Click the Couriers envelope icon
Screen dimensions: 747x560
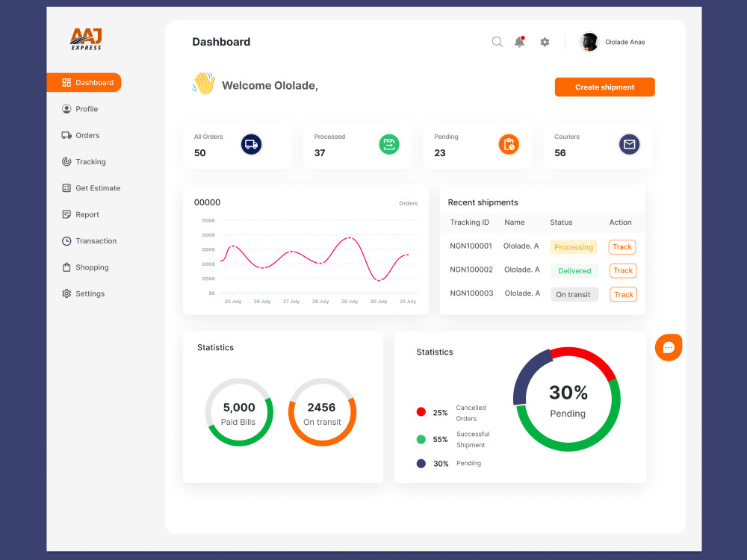[x=629, y=144]
